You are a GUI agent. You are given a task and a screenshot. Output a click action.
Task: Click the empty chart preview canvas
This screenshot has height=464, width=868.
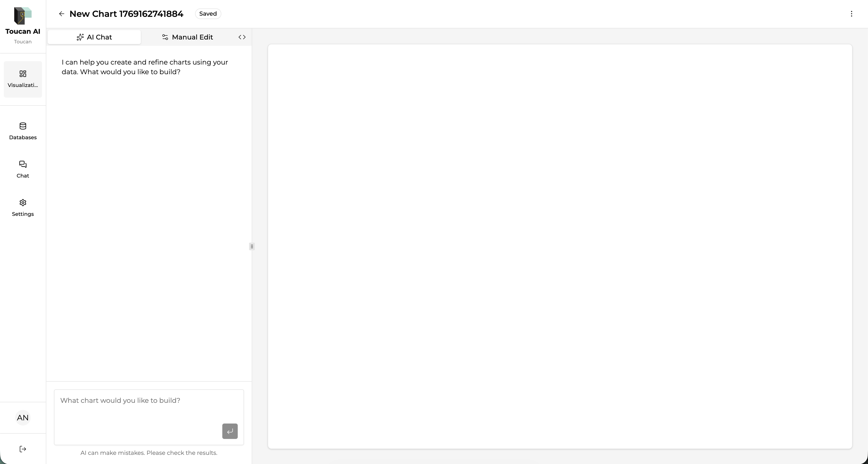click(560, 246)
